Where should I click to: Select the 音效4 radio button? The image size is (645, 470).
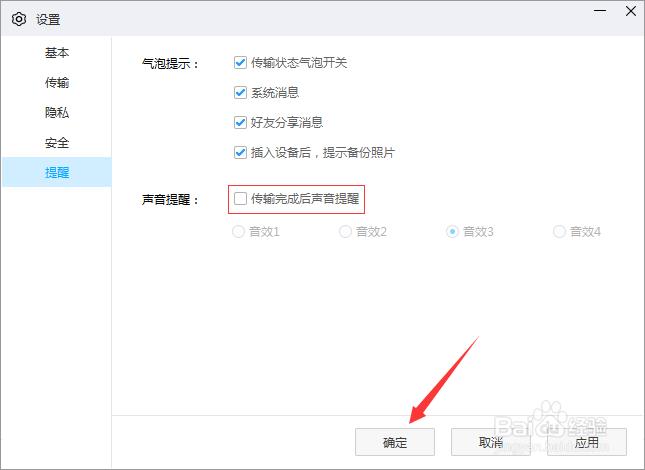click(559, 232)
